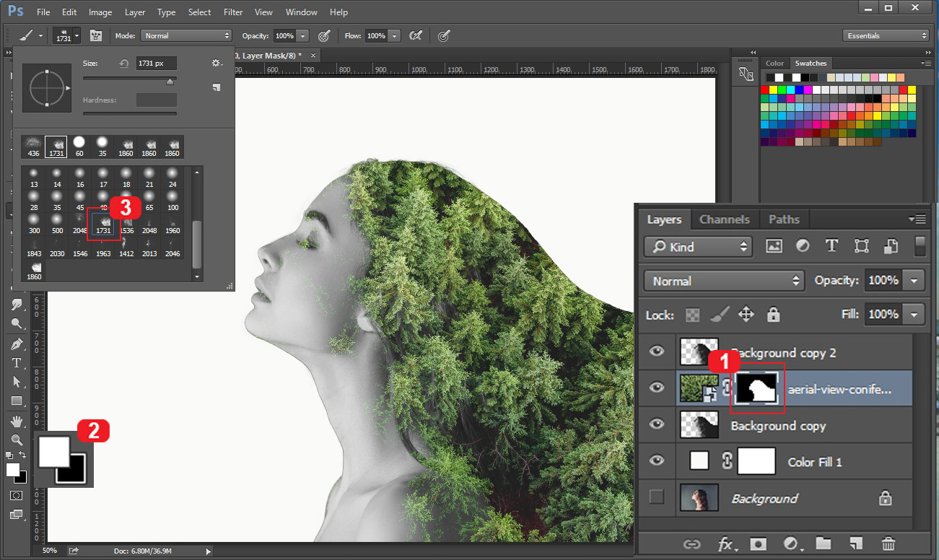
Task: Open the layer Opacity dropdown arrow
Action: pyautogui.click(x=914, y=280)
